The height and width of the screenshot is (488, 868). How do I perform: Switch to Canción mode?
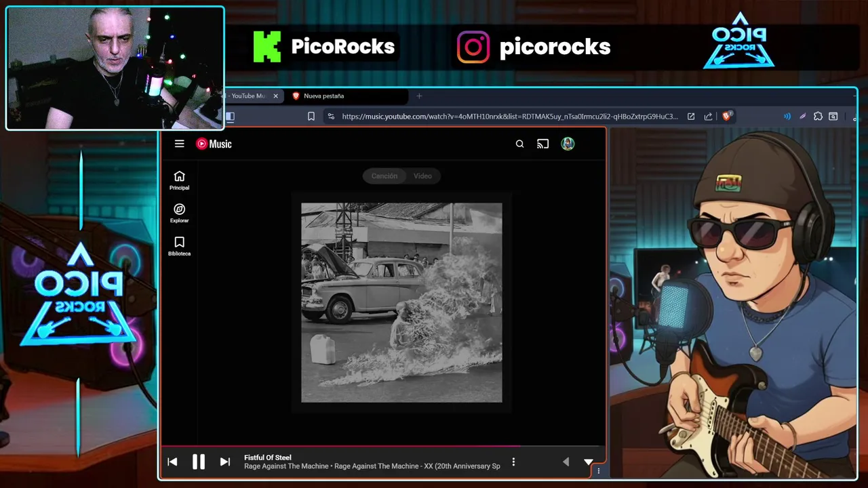click(384, 176)
